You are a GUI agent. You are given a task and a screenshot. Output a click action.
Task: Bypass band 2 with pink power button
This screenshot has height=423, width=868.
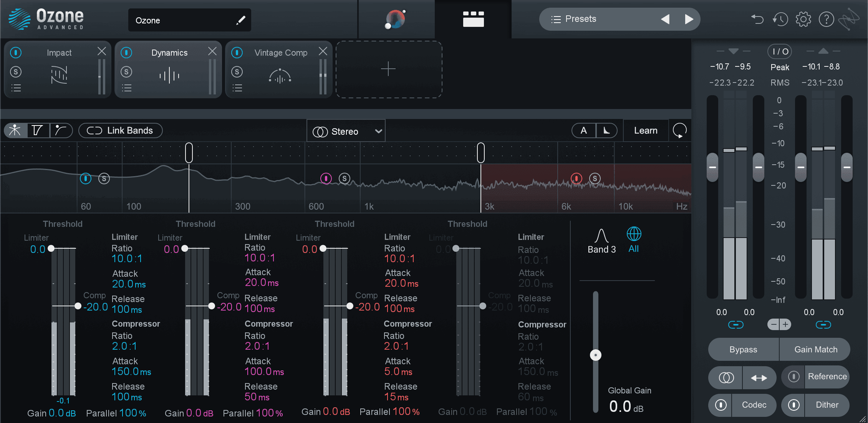point(326,178)
